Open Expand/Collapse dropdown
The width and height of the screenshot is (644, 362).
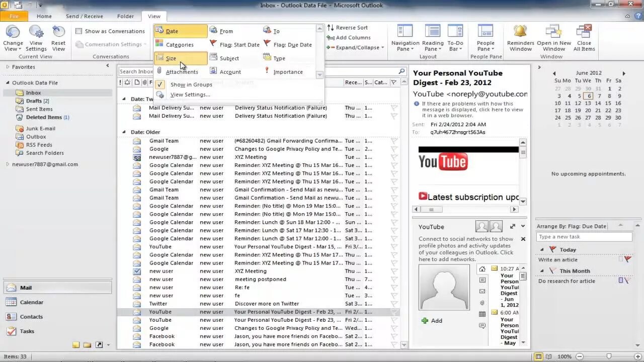coord(355,48)
